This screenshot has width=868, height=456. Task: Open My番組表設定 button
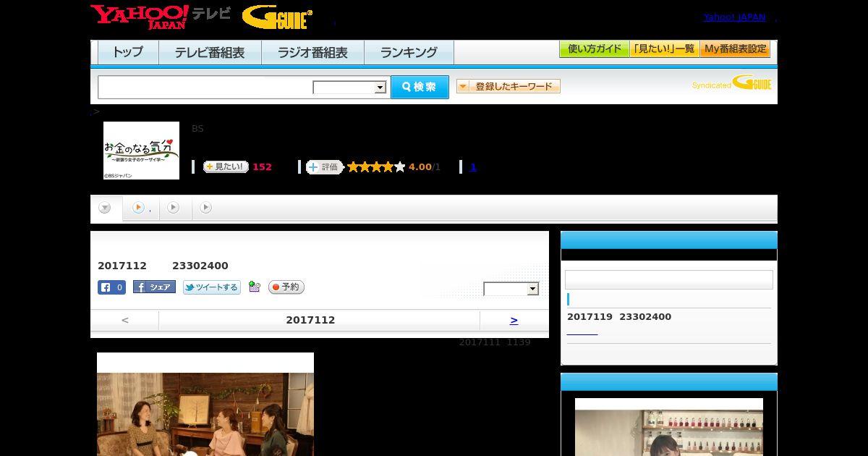pos(735,49)
